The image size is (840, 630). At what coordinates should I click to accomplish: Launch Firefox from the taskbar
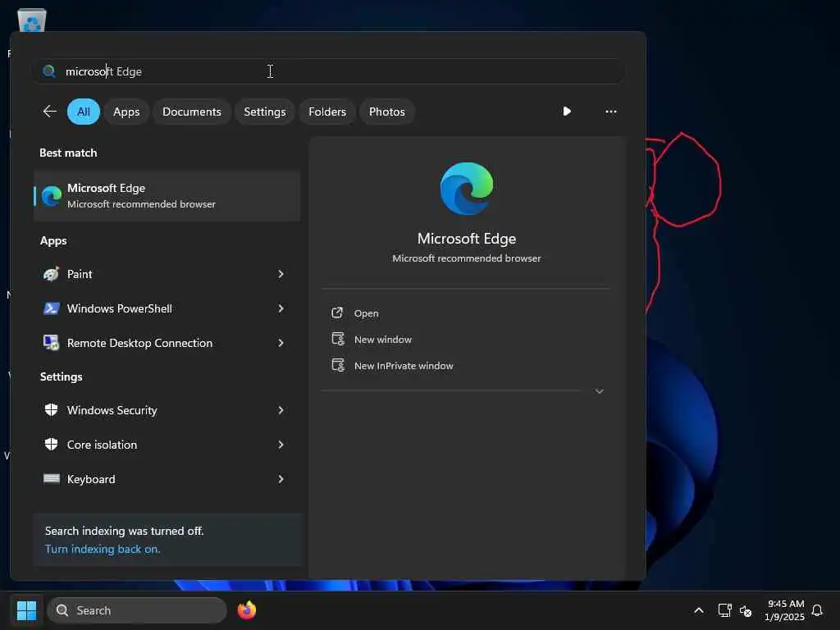point(246,610)
